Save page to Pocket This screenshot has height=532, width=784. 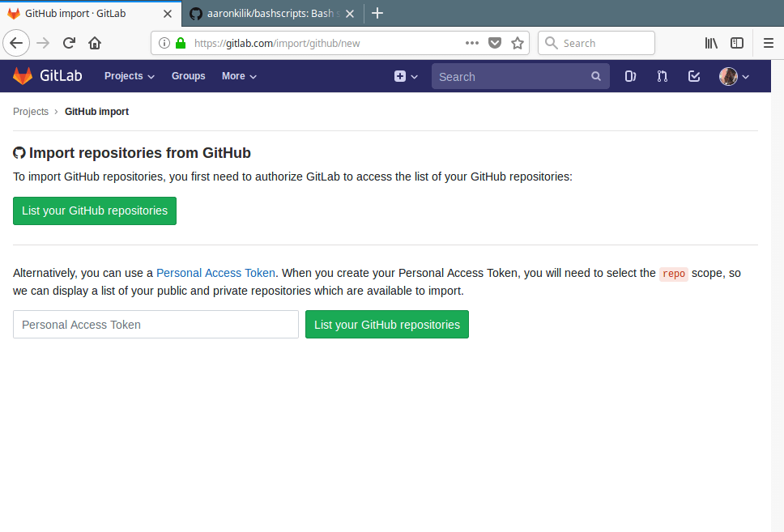495,43
